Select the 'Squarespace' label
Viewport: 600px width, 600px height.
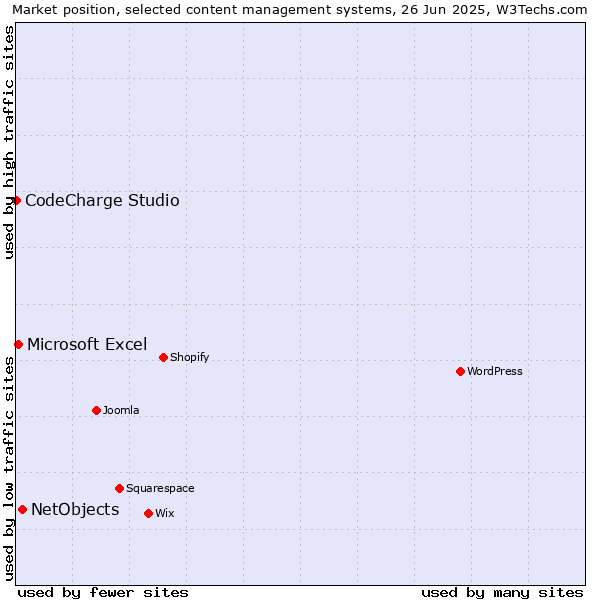160,489
